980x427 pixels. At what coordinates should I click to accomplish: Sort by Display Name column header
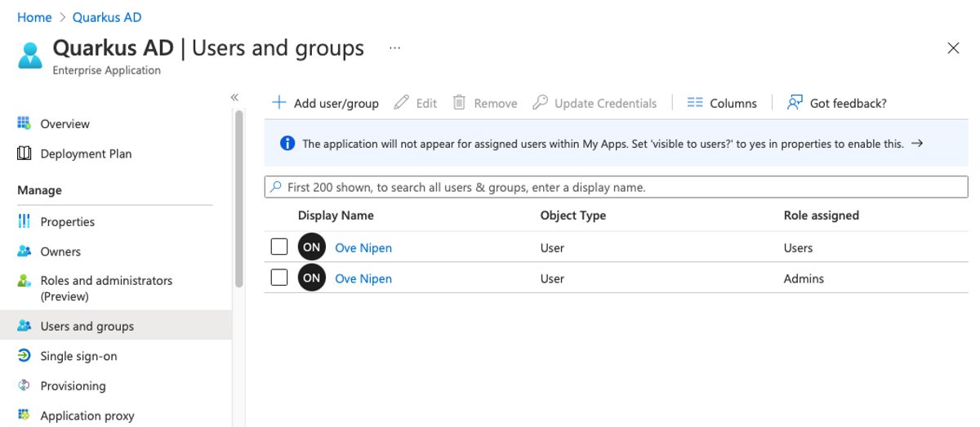336,216
